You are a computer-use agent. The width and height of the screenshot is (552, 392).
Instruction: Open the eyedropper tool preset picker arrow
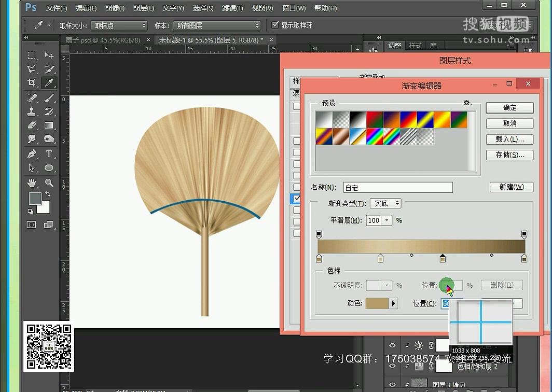pyautogui.click(x=49, y=25)
